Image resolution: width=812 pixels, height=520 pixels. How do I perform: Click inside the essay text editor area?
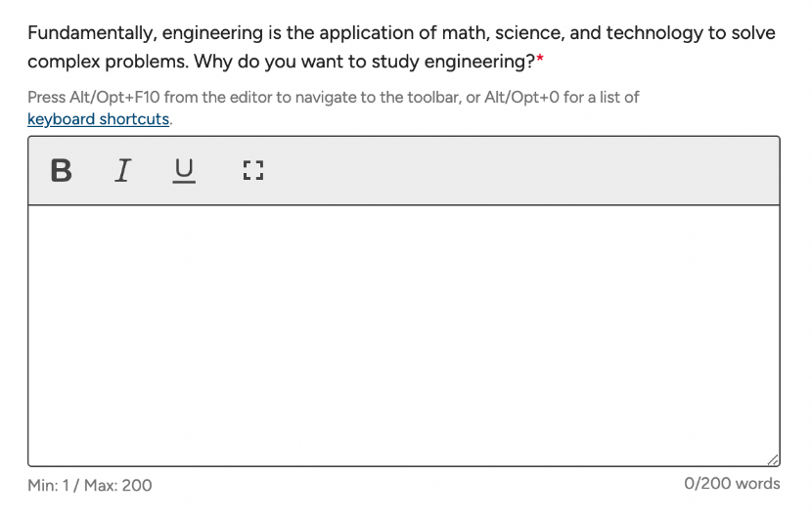[x=404, y=336]
